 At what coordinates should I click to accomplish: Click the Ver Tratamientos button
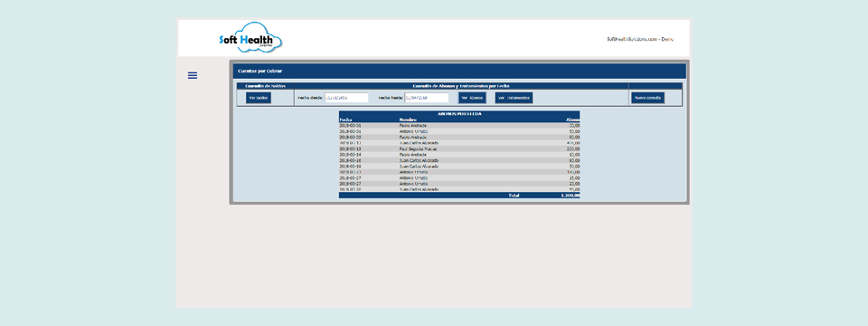514,98
